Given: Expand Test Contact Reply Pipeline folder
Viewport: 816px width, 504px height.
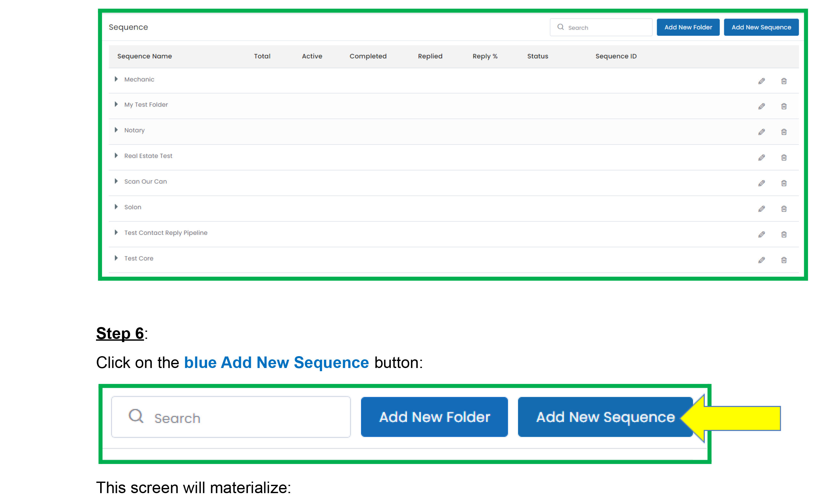Looking at the screenshot, I should [116, 232].
